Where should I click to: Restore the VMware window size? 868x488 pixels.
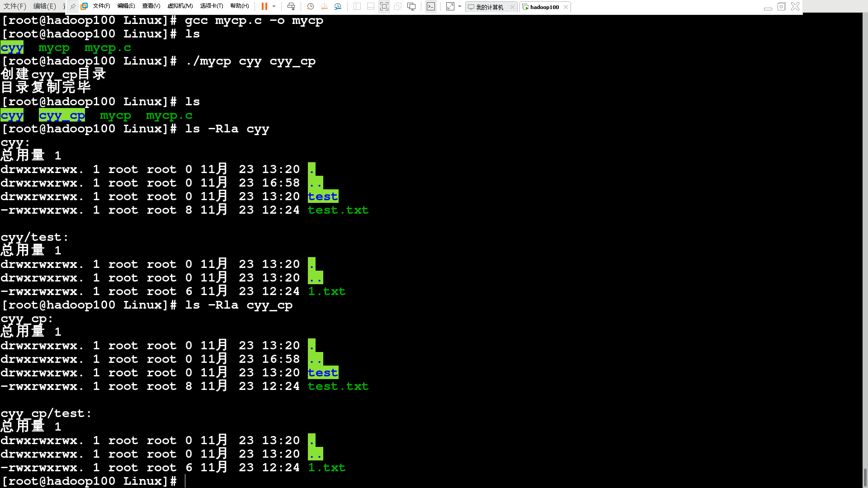point(781,6)
